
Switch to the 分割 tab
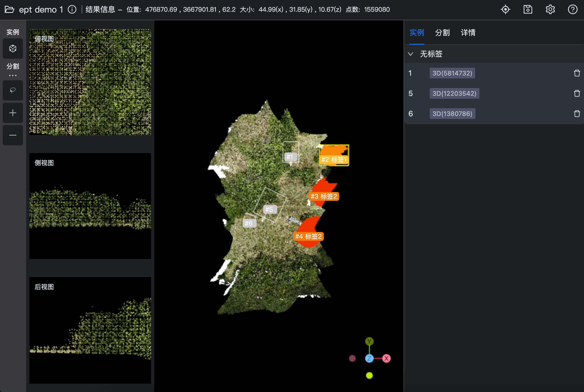point(442,33)
